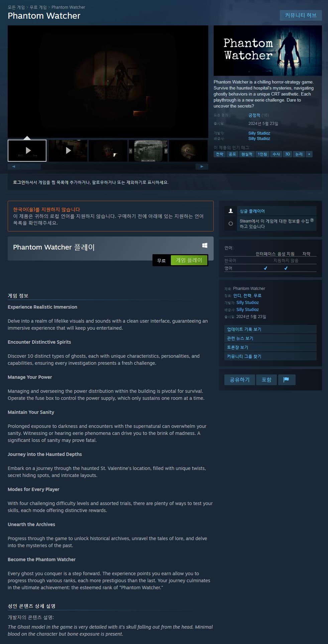Click the flag report icon button
Image resolution: width=328 pixels, height=644 pixels.
[287, 380]
